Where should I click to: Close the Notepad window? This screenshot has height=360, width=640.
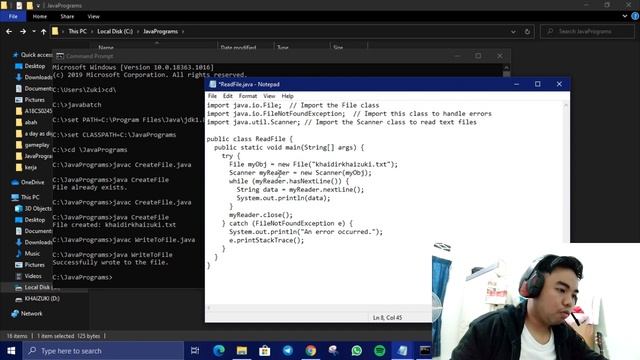coord(559,84)
